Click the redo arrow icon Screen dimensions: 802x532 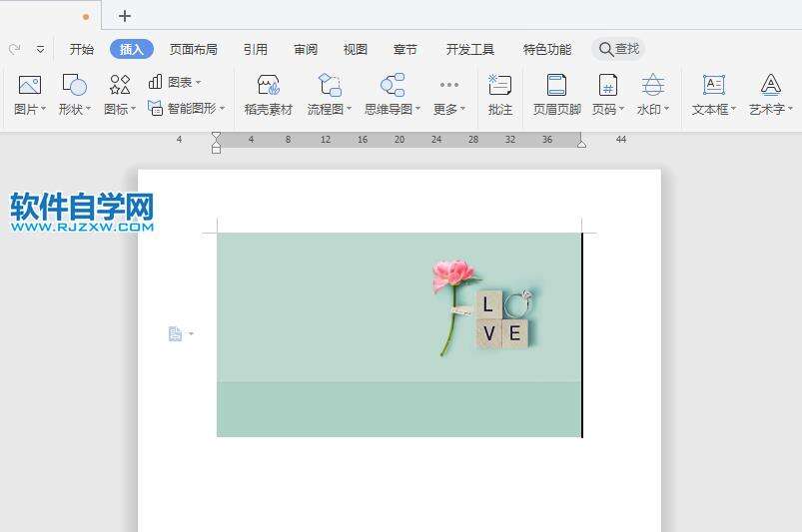[14, 50]
